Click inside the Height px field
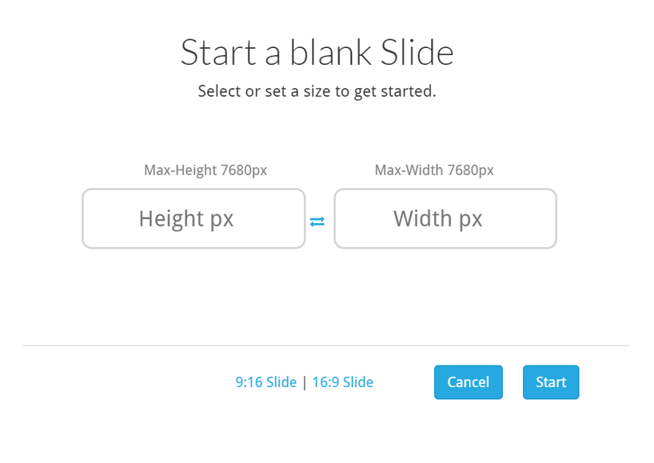Screen dimensions: 654x463 (193, 218)
